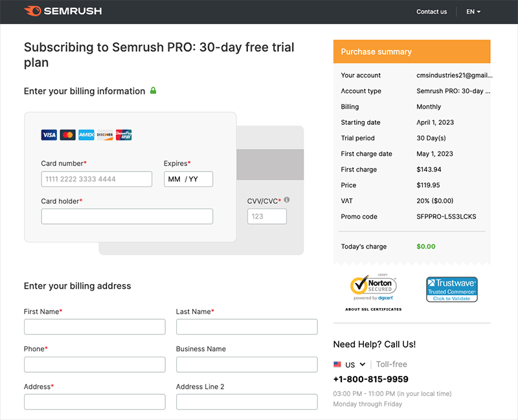Image resolution: width=518 pixels, height=420 pixels.
Task: Click the Semrush logo in the header
Action: click(x=63, y=11)
